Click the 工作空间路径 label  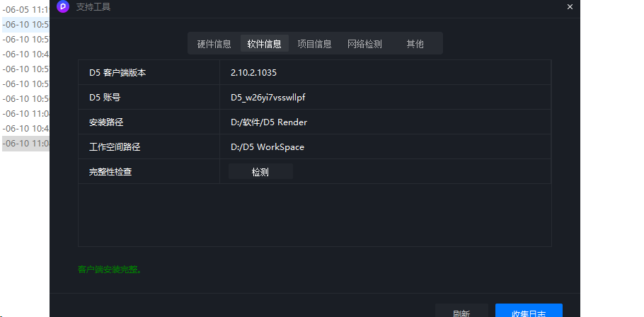(115, 146)
